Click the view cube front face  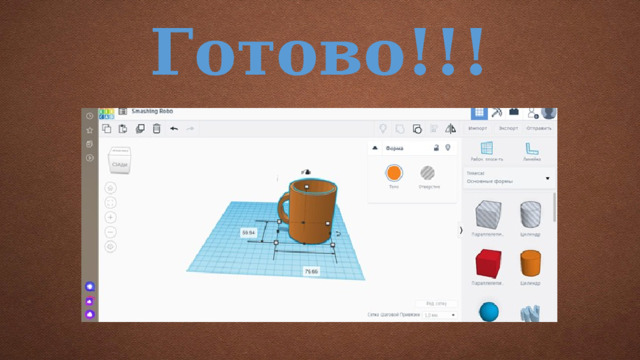120,164
